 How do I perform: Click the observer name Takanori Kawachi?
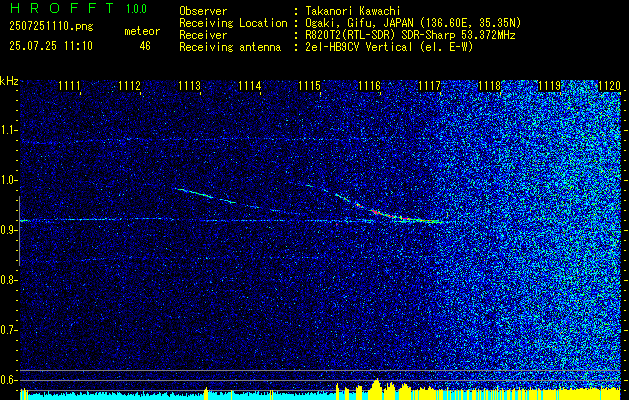click(351, 11)
